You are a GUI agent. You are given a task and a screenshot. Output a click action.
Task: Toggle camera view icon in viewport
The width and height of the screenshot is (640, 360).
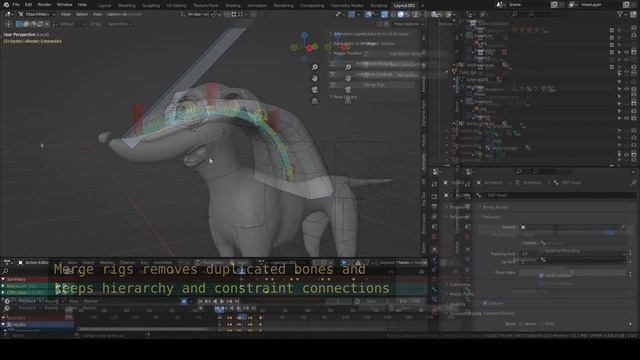coord(315,90)
